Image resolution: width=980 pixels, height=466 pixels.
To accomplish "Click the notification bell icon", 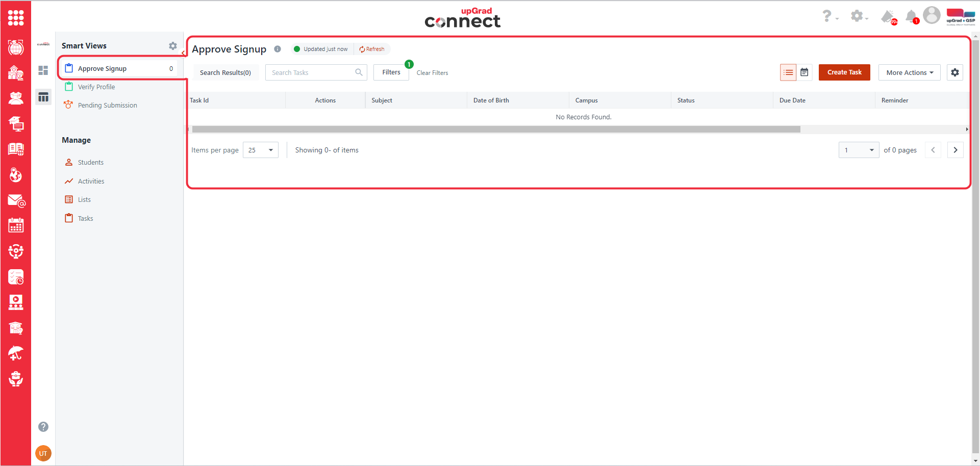I will point(911,17).
